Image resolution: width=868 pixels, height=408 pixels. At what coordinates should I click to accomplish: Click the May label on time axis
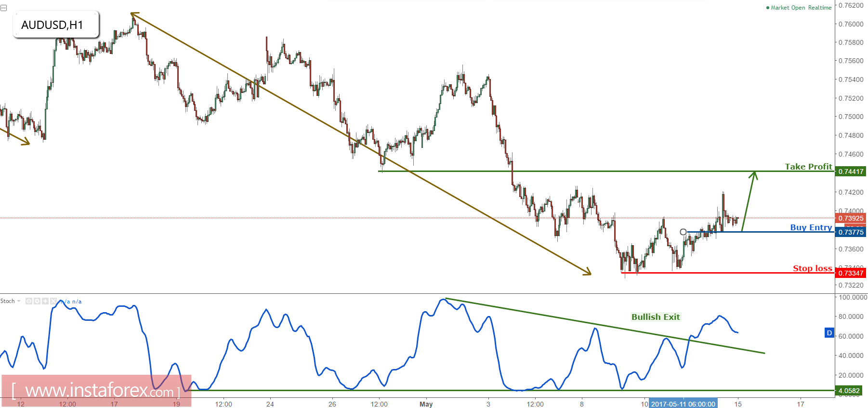(x=426, y=404)
